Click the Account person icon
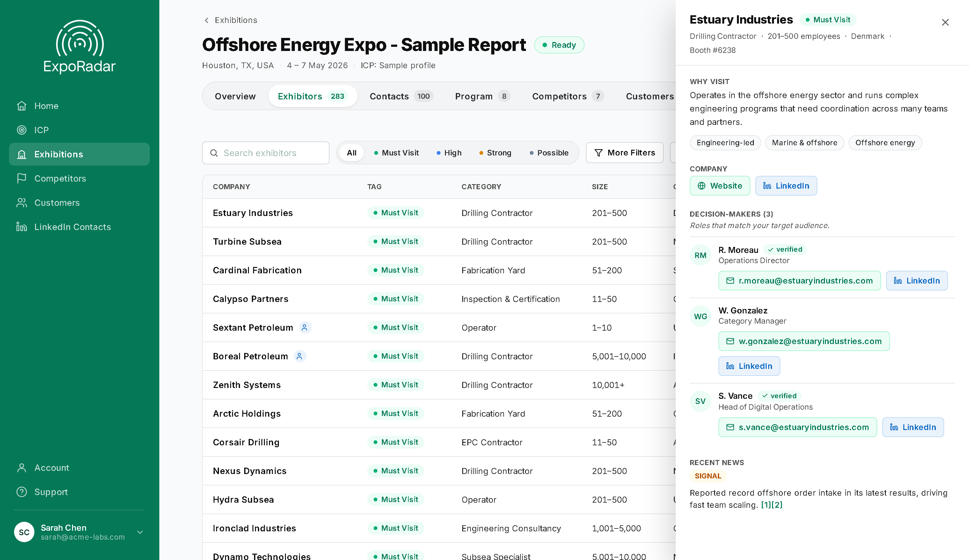Viewport: 969px width, 560px height. tap(22, 468)
